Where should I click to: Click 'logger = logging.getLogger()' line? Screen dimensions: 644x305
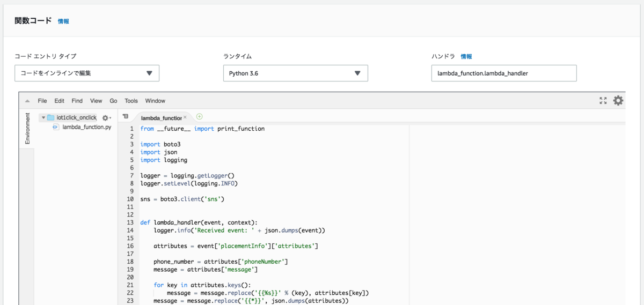(187, 175)
